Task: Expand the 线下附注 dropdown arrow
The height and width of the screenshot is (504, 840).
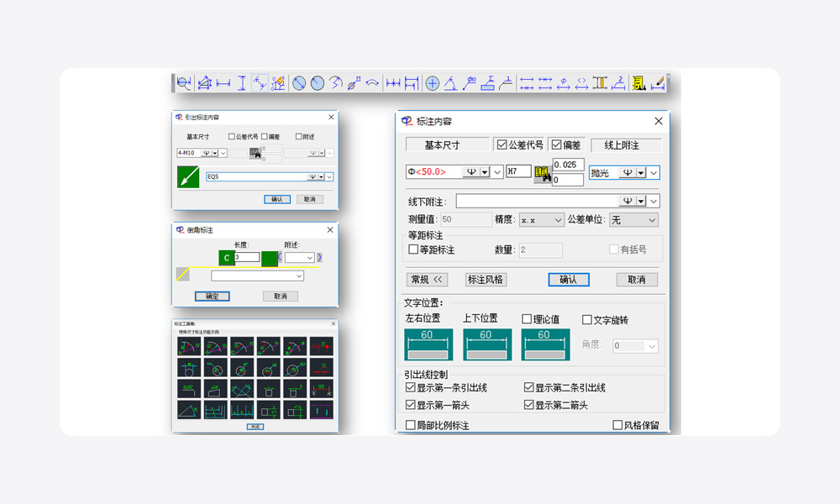Action: tap(654, 201)
